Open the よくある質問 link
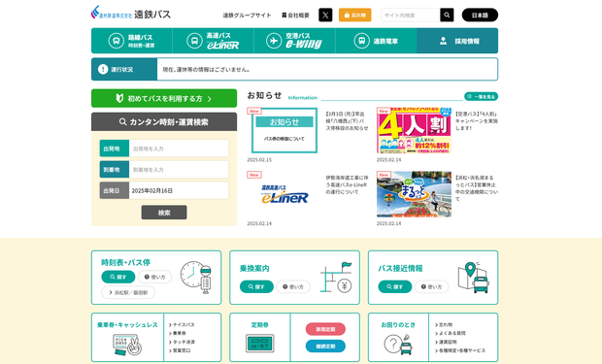The height and width of the screenshot is (364, 602). tap(451, 333)
